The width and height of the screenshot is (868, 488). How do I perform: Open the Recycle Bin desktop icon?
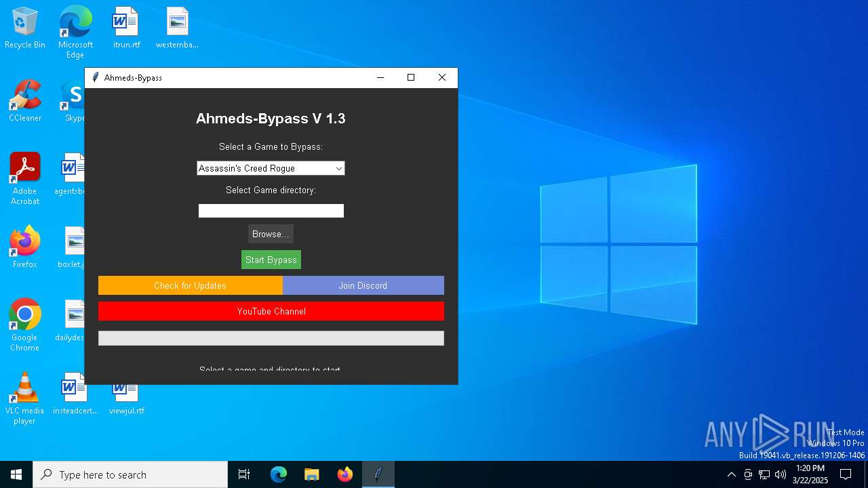tap(25, 28)
